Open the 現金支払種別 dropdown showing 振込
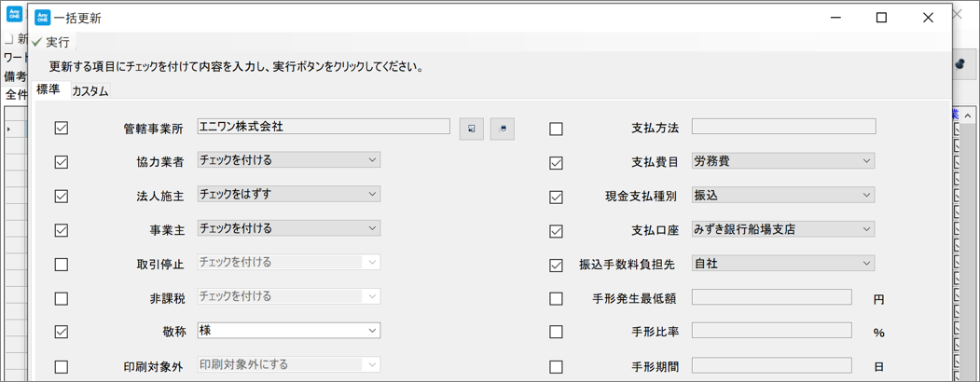The height and width of the screenshot is (382, 980). (783, 196)
